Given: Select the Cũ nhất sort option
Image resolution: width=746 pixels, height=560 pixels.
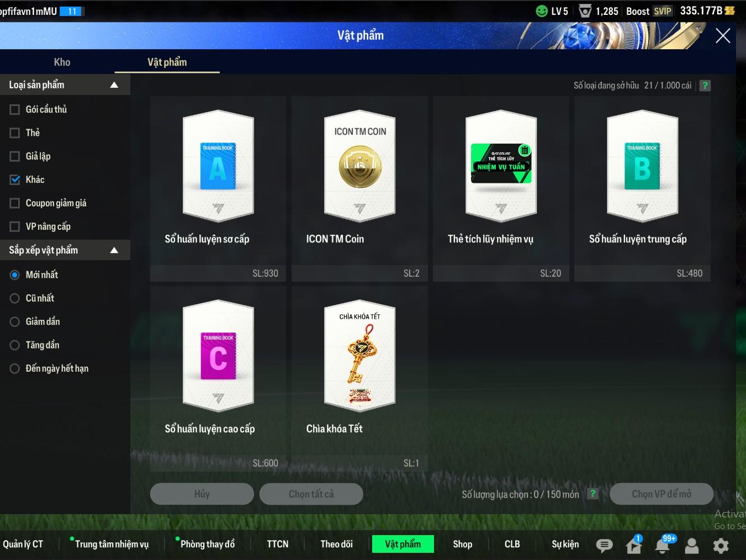Looking at the screenshot, I should (x=15, y=298).
